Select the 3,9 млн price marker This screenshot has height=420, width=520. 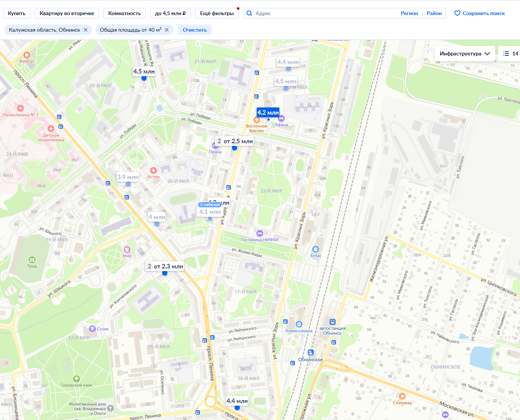pyautogui.click(x=128, y=177)
